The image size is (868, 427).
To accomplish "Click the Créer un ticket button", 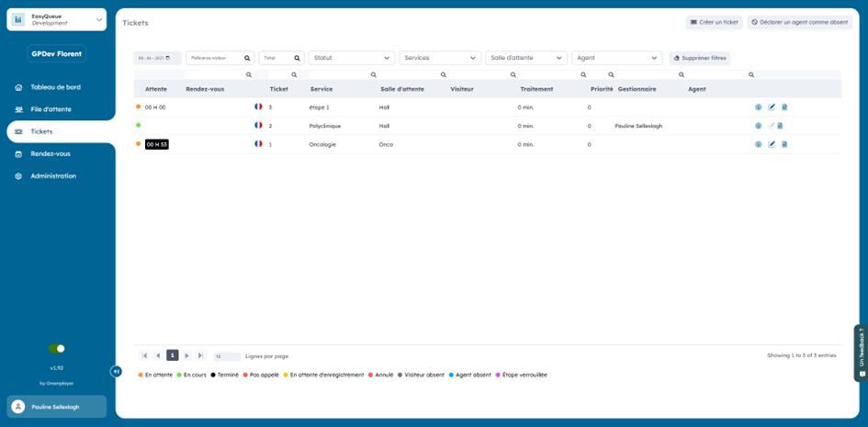I will pyautogui.click(x=714, y=22).
